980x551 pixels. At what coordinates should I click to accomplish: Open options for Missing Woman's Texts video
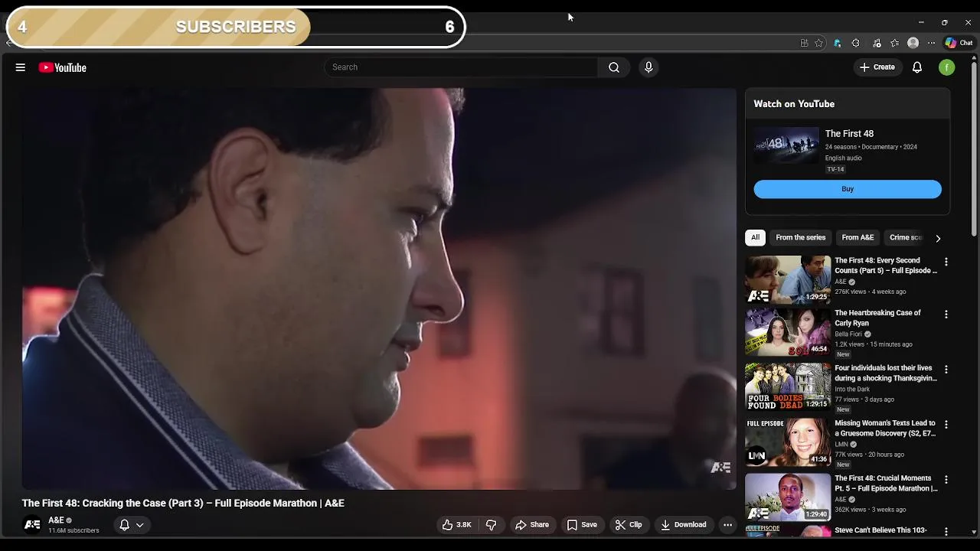click(946, 424)
